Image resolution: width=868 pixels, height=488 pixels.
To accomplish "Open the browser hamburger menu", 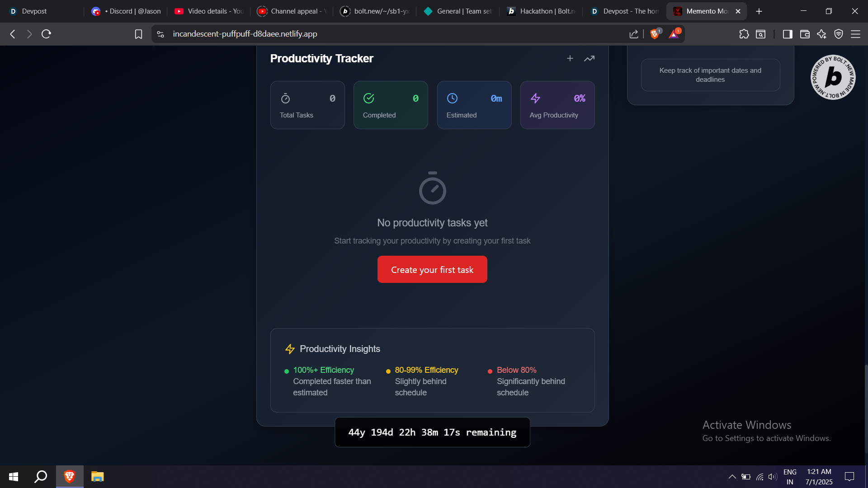I will [x=855, y=34].
